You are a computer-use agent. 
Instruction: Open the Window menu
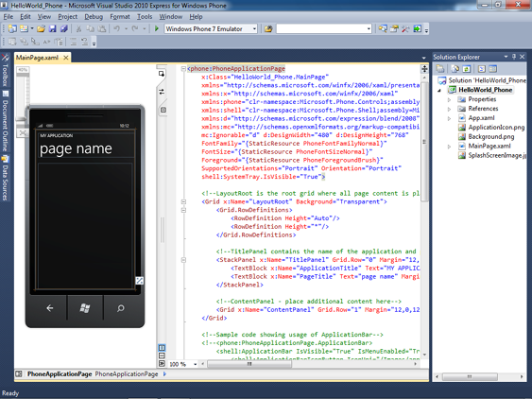[x=171, y=17]
